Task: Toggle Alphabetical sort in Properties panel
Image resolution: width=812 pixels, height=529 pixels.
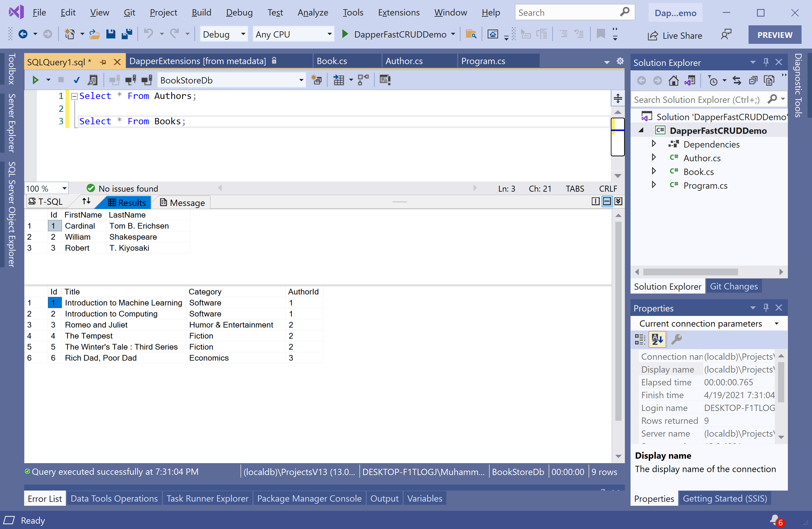Action: 657,339
